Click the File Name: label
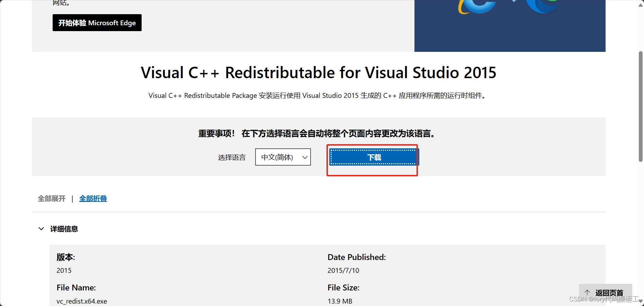Screen dimensions: 644x306 76,288
